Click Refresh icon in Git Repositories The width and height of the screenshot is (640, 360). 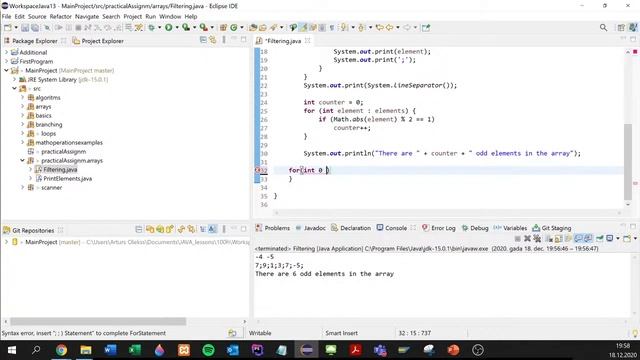pos(181,229)
